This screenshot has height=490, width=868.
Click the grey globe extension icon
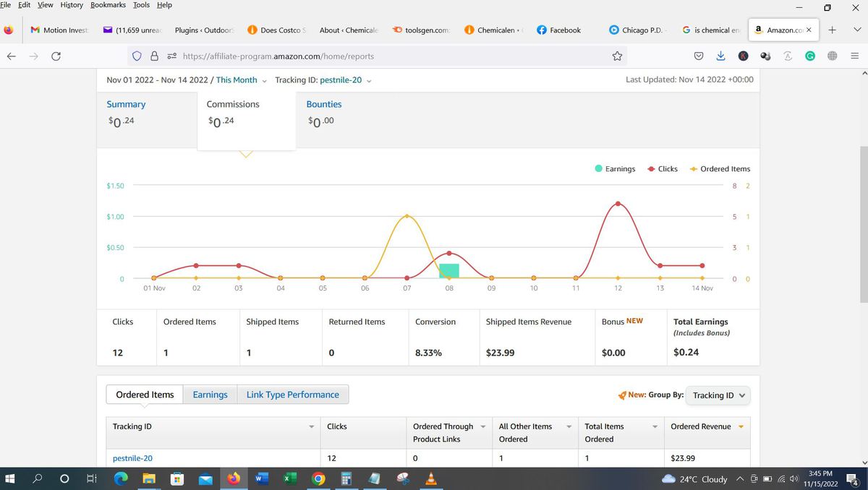point(833,56)
